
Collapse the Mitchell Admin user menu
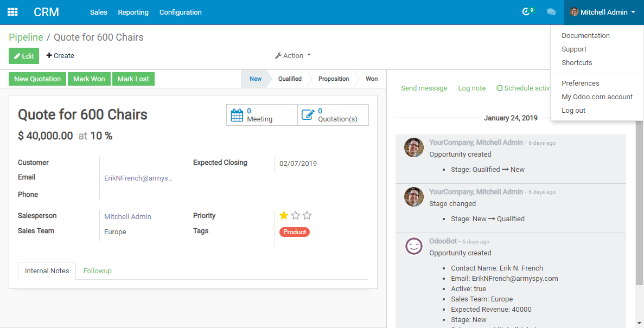[603, 12]
